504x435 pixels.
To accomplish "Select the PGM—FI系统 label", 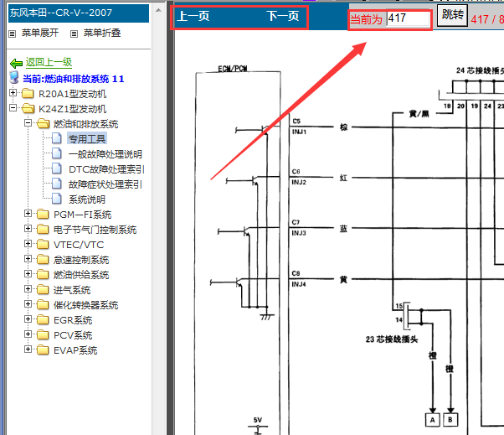I will click(83, 215).
